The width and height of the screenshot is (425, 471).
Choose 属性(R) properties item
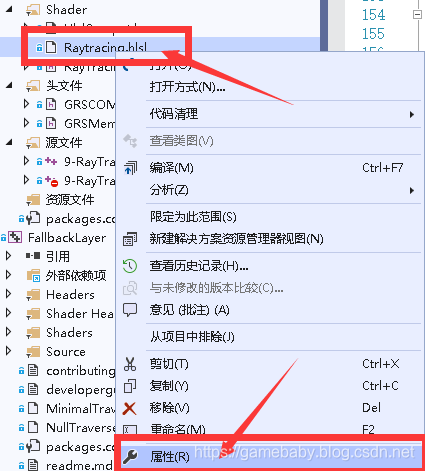point(170,456)
